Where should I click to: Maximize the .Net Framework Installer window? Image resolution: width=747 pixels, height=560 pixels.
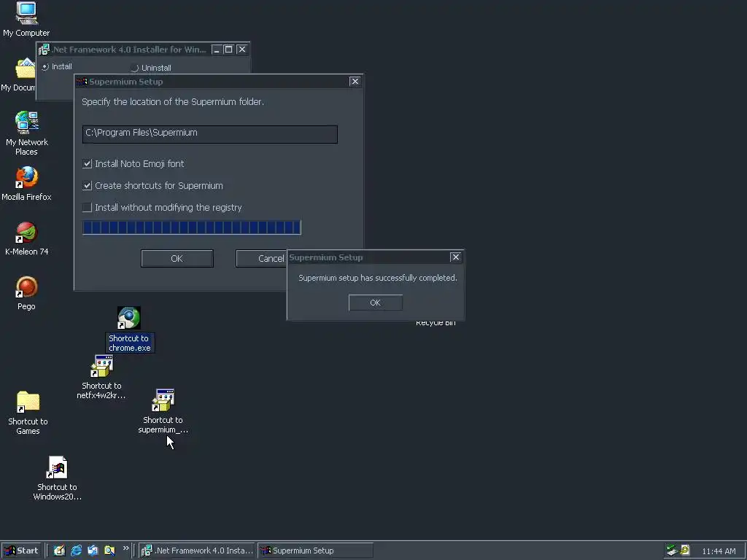pos(228,50)
